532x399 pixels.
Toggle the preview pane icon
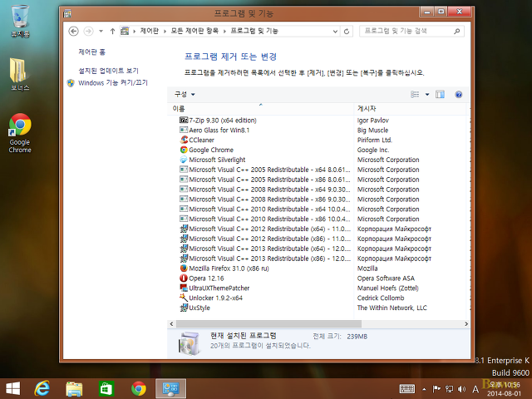(440, 94)
